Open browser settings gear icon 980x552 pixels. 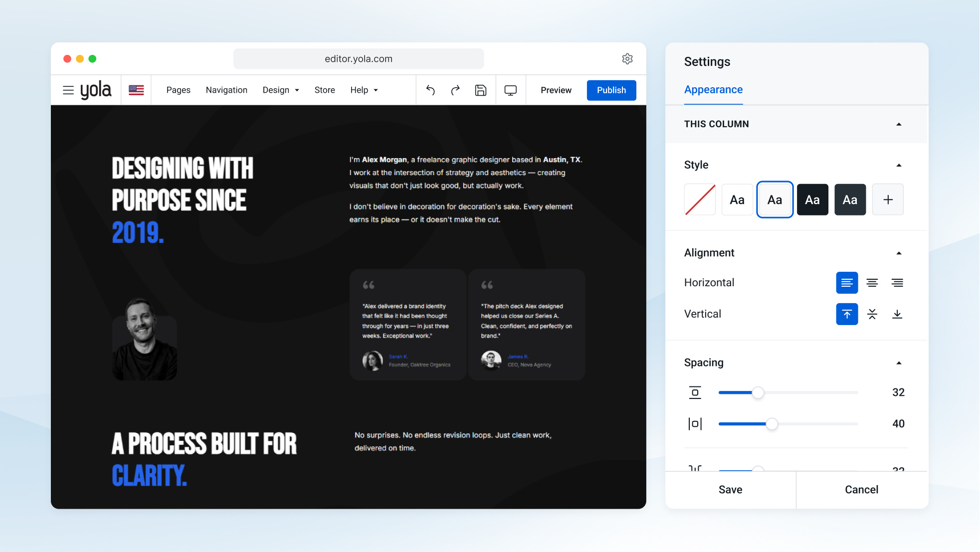coord(627,59)
